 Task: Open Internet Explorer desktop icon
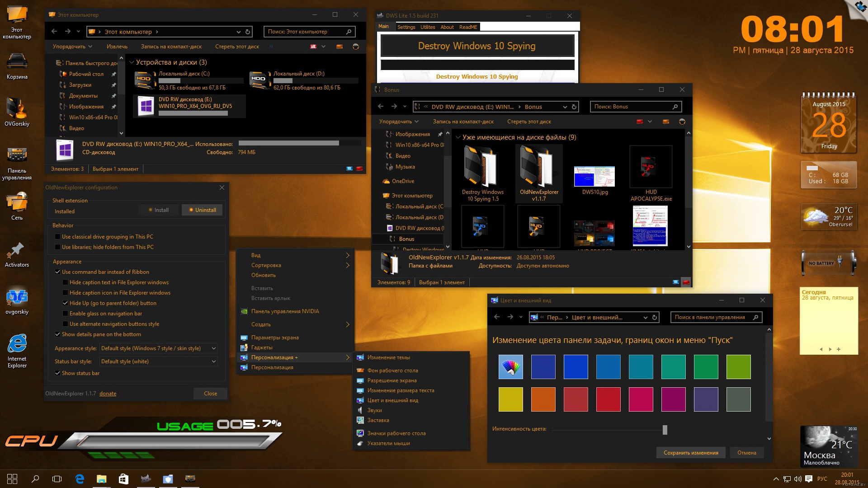17,351
